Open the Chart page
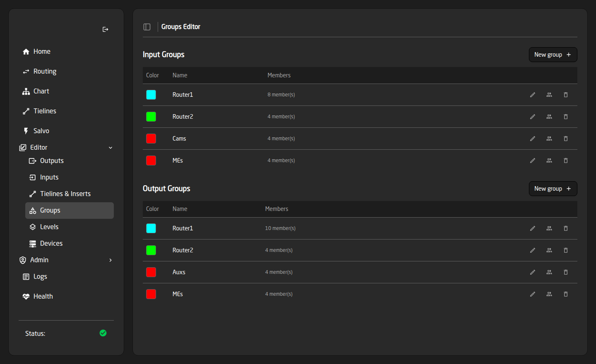This screenshot has width=596, height=364. click(66, 91)
